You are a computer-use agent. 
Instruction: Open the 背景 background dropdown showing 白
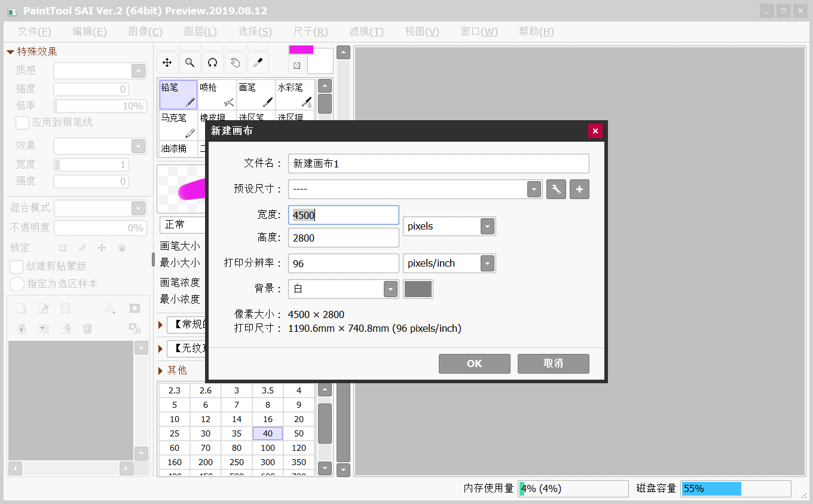[343, 289]
